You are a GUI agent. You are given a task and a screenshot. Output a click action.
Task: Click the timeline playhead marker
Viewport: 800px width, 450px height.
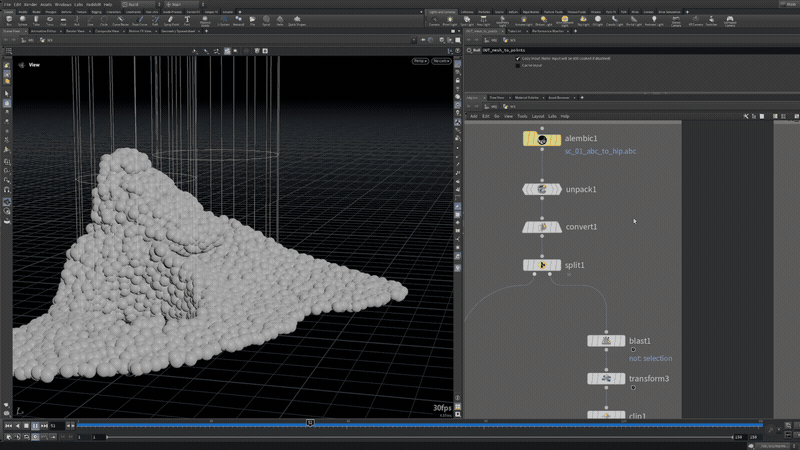pos(310,424)
